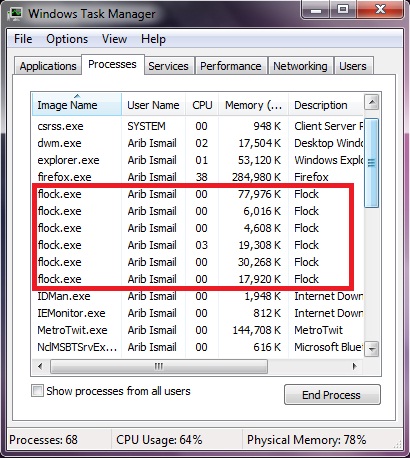Close the Windows Task Manager window
This screenshot has width=410, height=458.
[x=380, y=10]
